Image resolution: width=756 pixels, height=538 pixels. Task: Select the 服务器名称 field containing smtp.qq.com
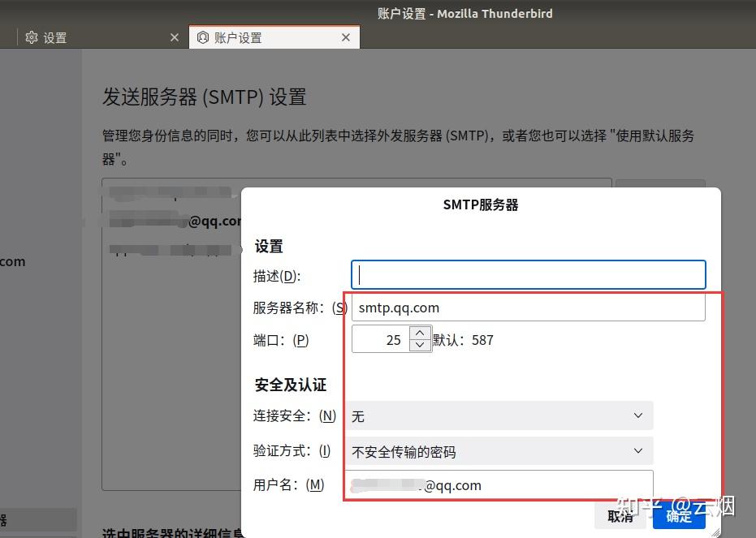(x=528, y=307)
